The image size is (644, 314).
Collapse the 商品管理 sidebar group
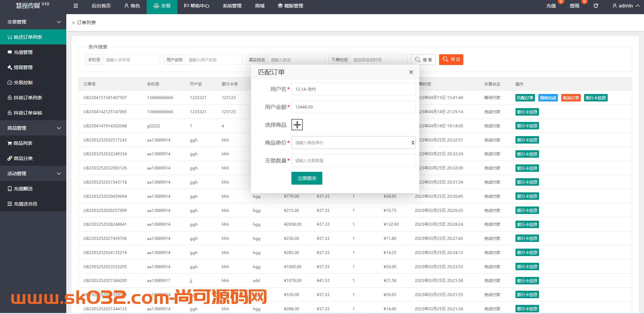pyautogui.click(x=33, y=128)
